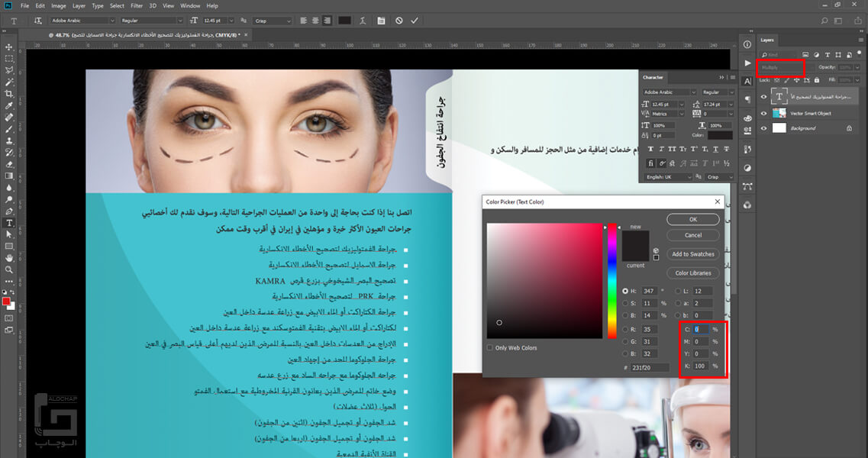The height and width of the screenshot is (458, 868).
Task: Select the Horizontal Type tool in the toolbox
Action: [x=9, y=223]
